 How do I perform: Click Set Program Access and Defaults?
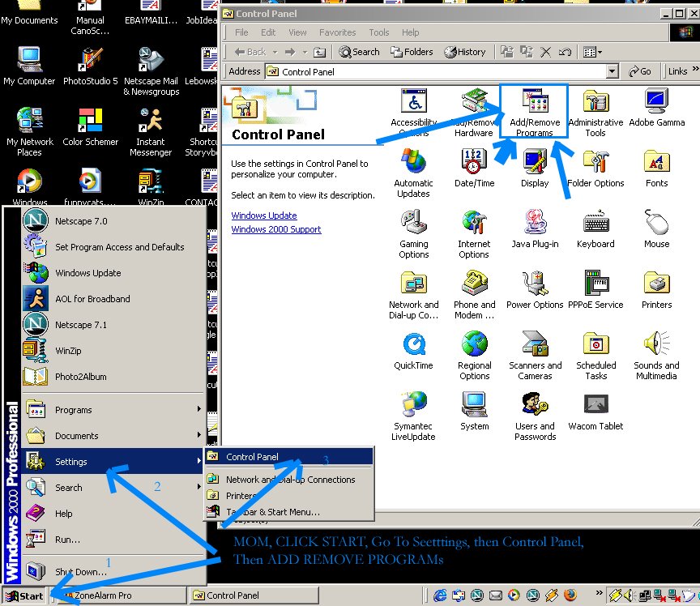(113, 247)
